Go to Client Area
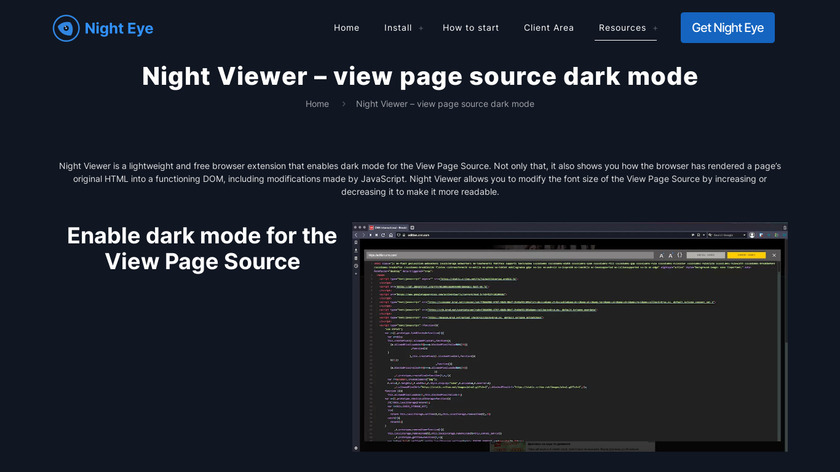 (548, 28)
